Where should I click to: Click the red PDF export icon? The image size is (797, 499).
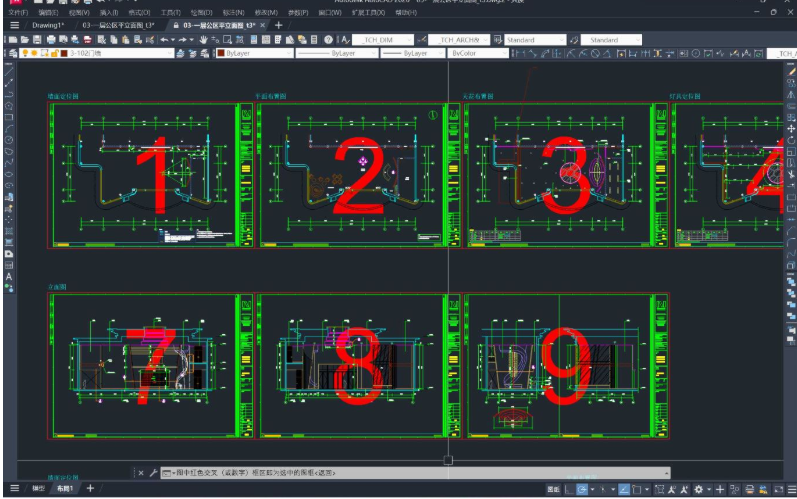click(87, 40)
